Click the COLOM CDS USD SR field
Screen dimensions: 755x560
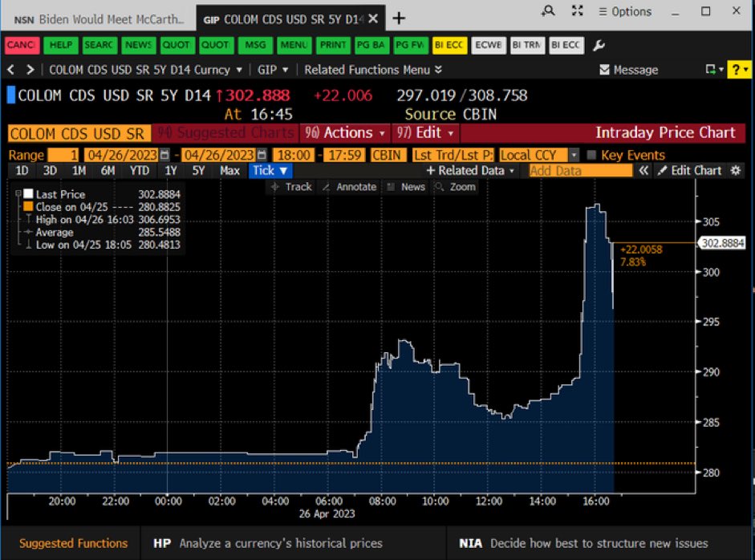(x=79, y=133)
